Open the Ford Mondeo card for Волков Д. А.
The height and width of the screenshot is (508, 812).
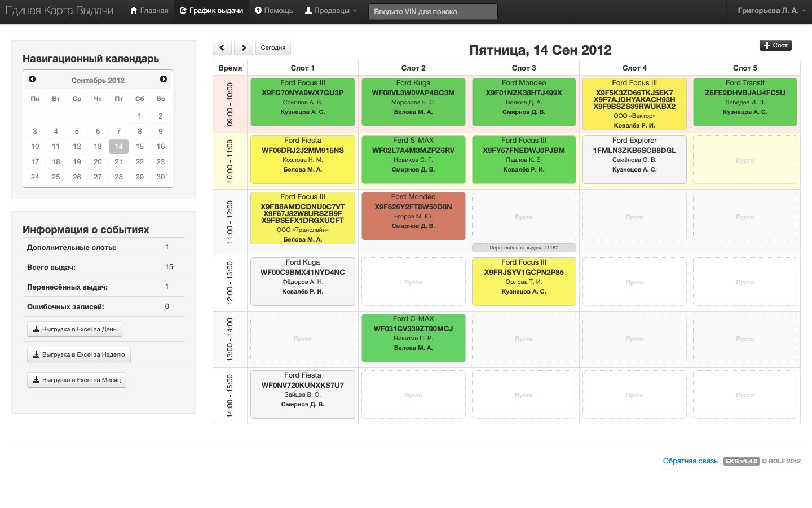524,102
